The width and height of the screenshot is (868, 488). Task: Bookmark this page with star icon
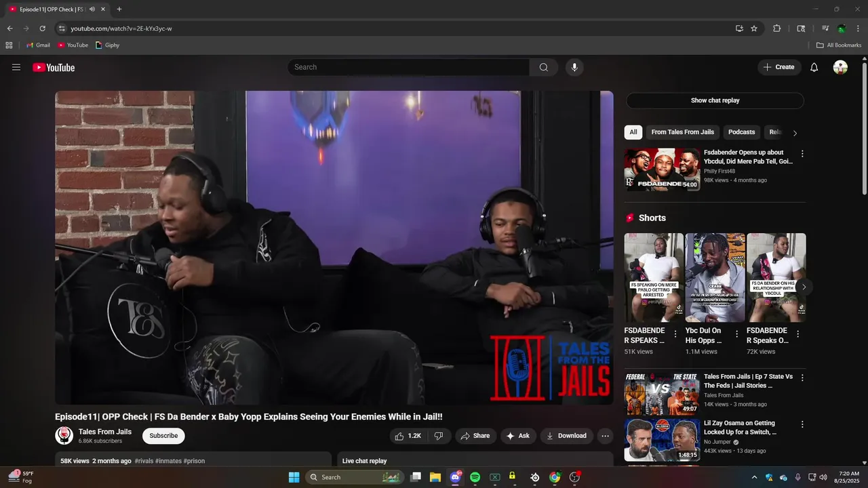click(754, 28)
